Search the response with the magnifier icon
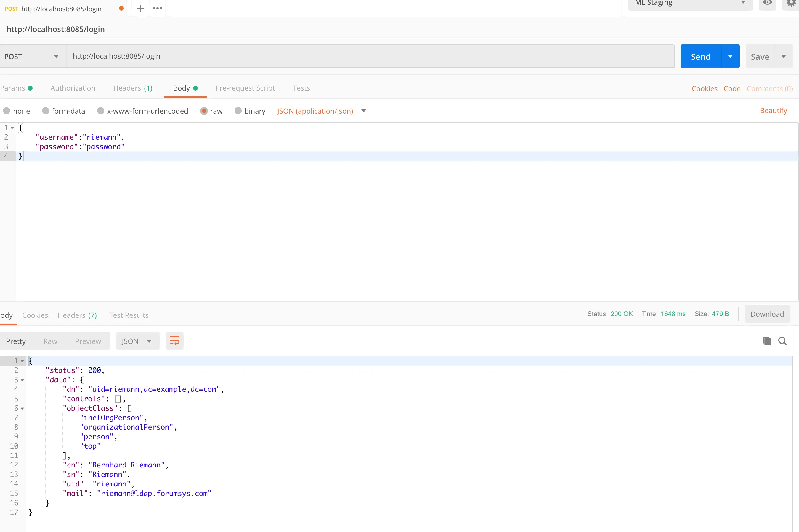This screenshot has height=532, width=799. [782, 341]
